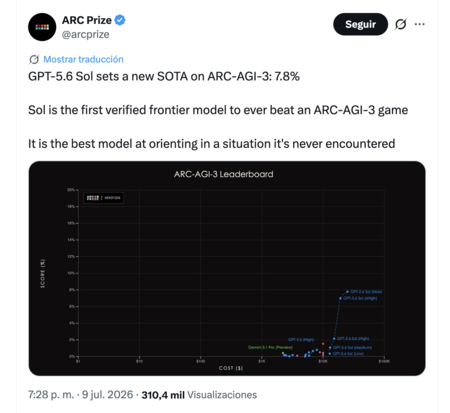Select the GPT-5.6 Sol (xHigh) data point
Viewport: 450px width, 413px height.
point(340,298)
